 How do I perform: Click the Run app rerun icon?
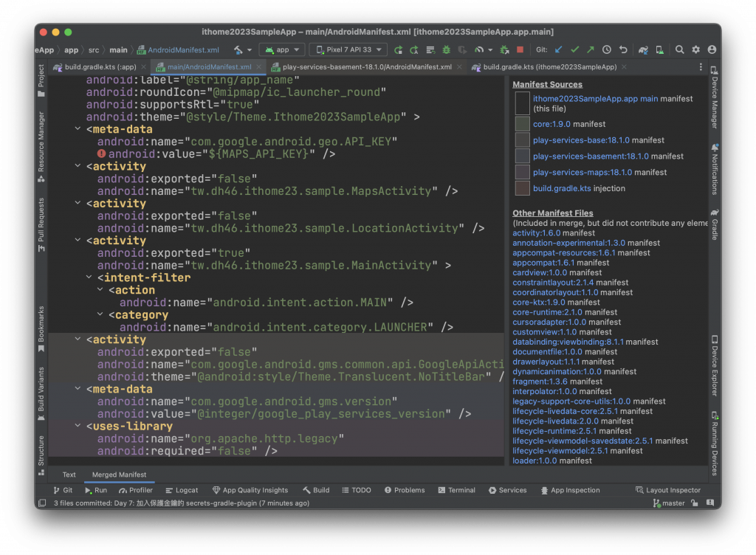[x=398, y=49]
